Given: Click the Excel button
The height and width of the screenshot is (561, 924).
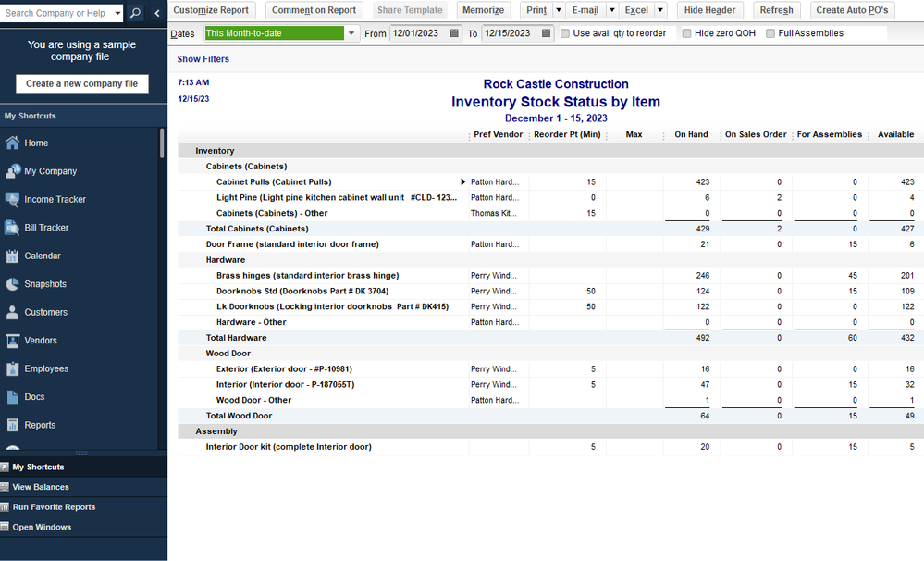Looking at the screenshot, I should click(x=636, y=10).
